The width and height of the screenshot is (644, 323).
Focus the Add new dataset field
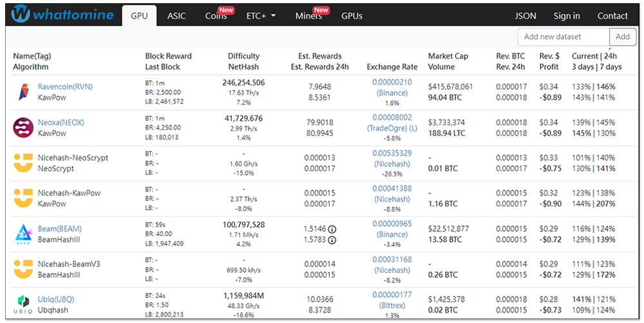point(563,37)
